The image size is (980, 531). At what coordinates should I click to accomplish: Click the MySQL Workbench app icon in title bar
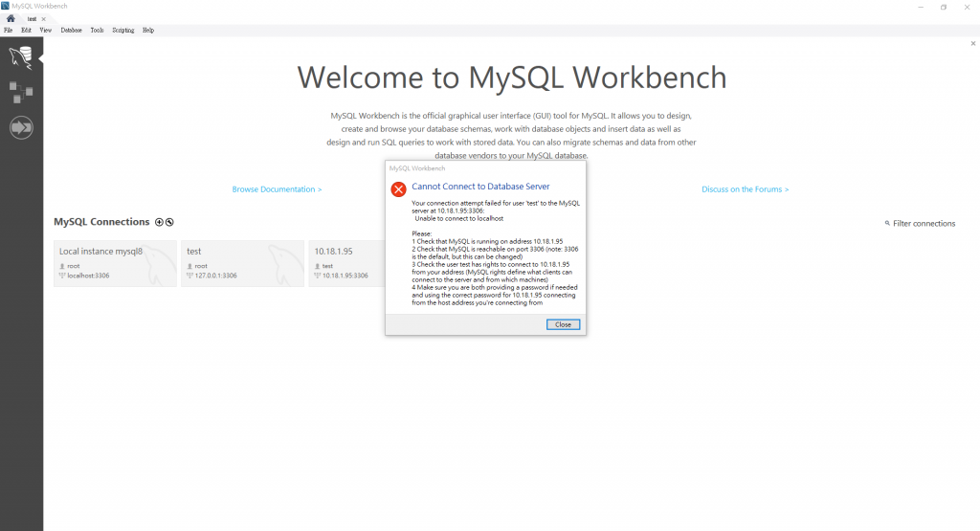[x=5, y=6]
